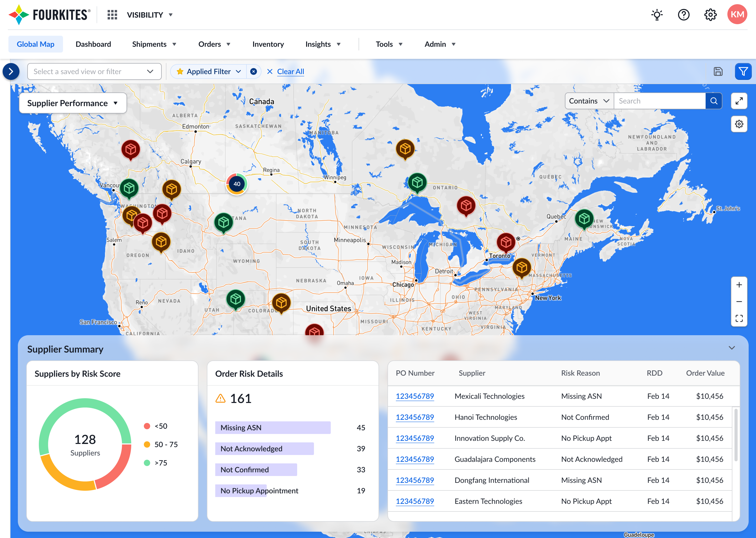
Task: Click green marker near New Brunswick
Action: click(584, 219)
